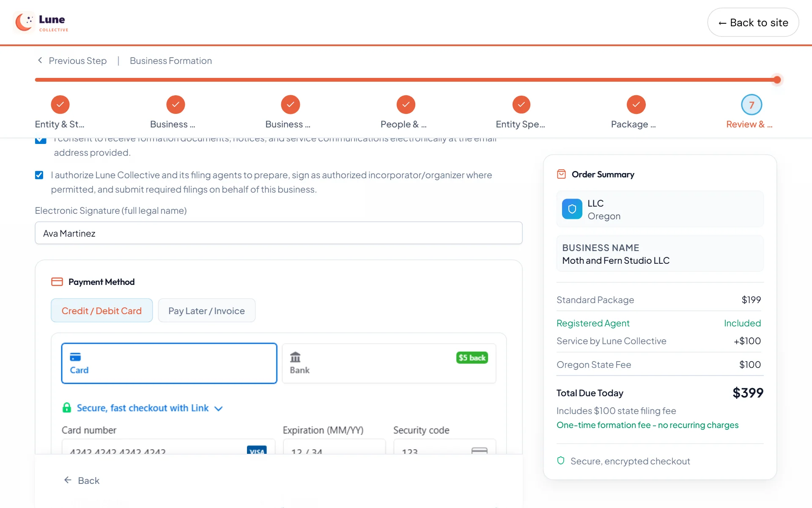Click the Electronic Signature name field
This screenshot has width=812, height=508.
click(279, 233)
